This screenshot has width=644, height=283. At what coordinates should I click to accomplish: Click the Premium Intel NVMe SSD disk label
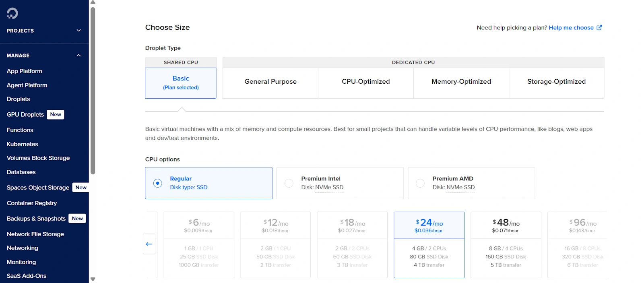point(329,188)
